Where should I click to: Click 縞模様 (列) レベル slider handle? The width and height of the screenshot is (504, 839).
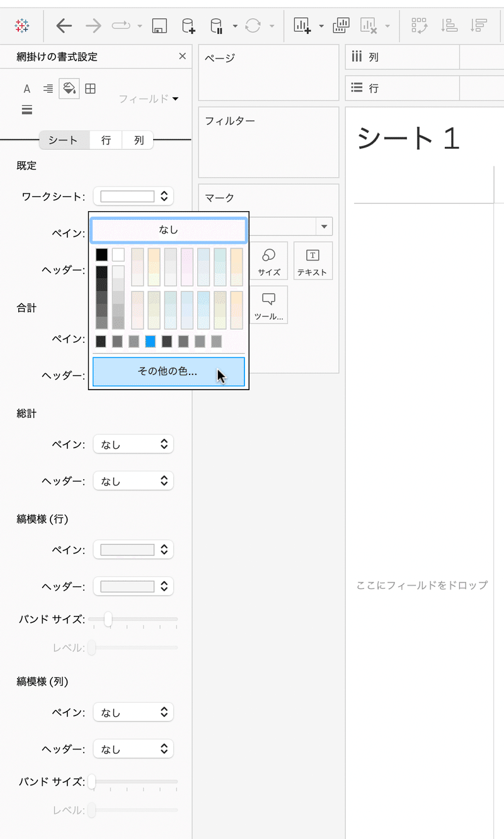pos(92,809)
